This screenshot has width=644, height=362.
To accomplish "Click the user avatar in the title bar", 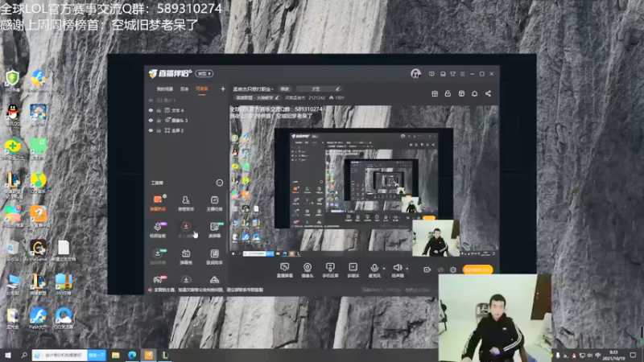I will point(415,73).
